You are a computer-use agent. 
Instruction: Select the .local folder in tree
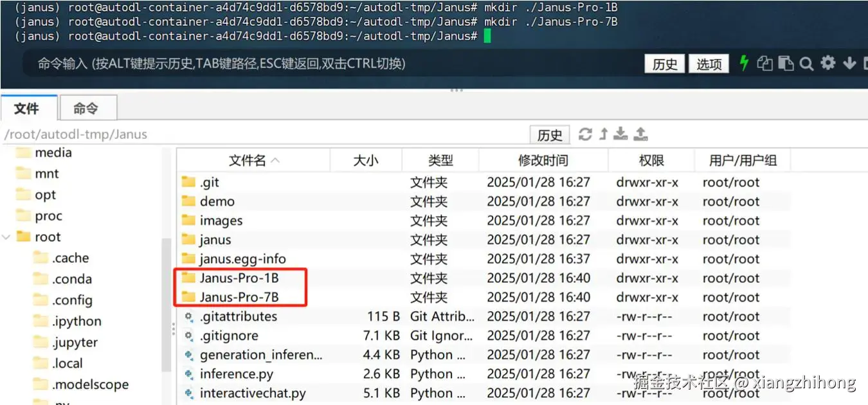(68, 363)
